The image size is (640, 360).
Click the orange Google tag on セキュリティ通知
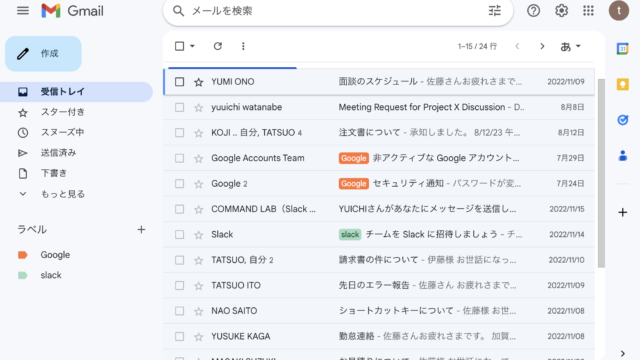[353, 184]
